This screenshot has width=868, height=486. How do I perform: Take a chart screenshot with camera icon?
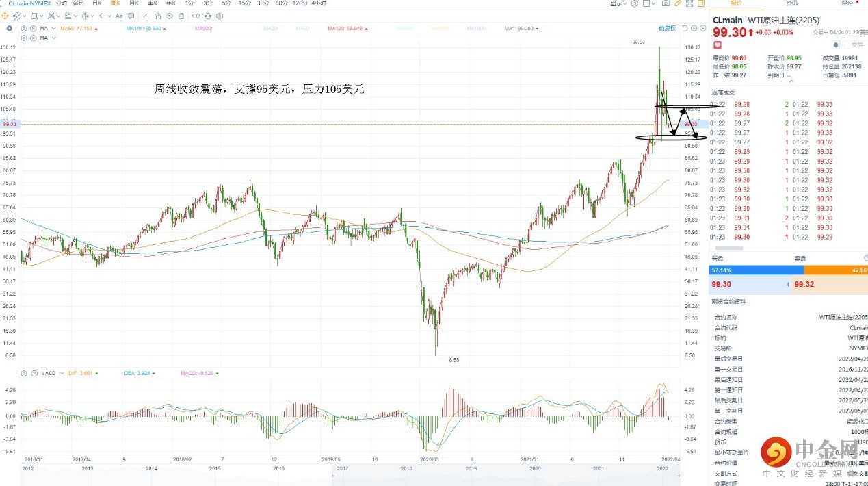(666, 3)
